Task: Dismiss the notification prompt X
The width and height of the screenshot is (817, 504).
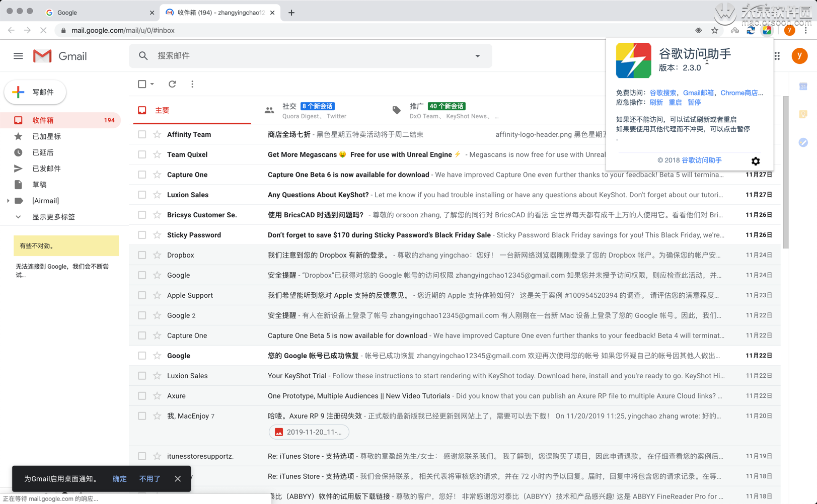Action: (x=178, y=479)
